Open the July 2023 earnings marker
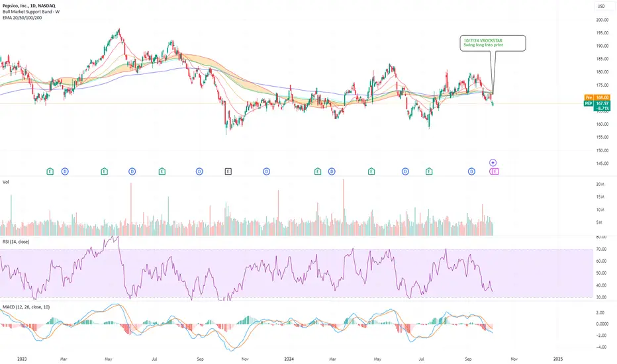Screen dimensions: 617x364 (162, 171)
